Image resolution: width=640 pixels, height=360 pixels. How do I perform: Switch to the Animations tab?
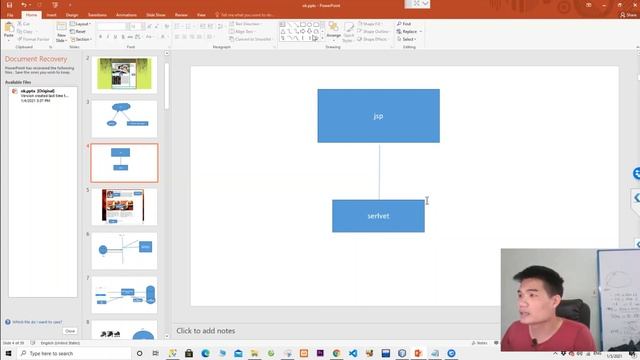coord(127,15)
